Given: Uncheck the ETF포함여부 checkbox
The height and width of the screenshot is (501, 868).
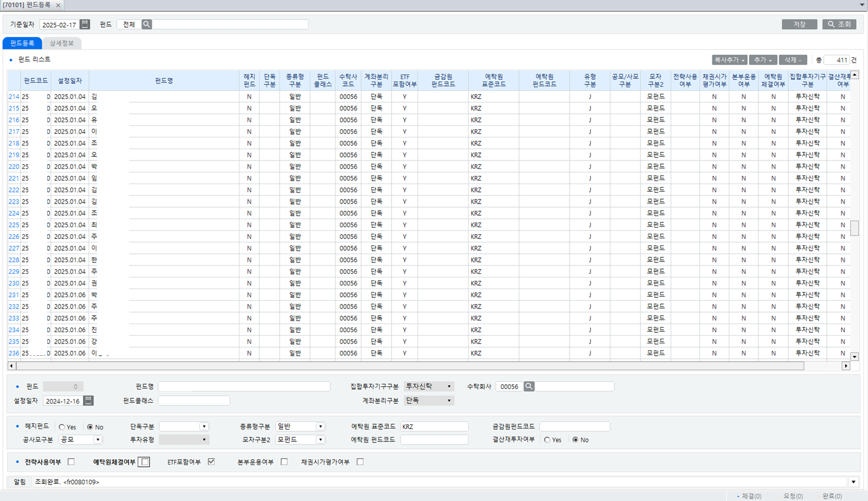Looking at the screenshot, I should pos(211,462).
